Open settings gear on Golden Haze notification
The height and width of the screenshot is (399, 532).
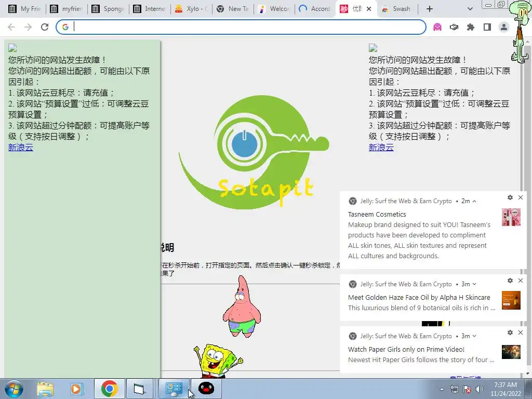point(510,281)
